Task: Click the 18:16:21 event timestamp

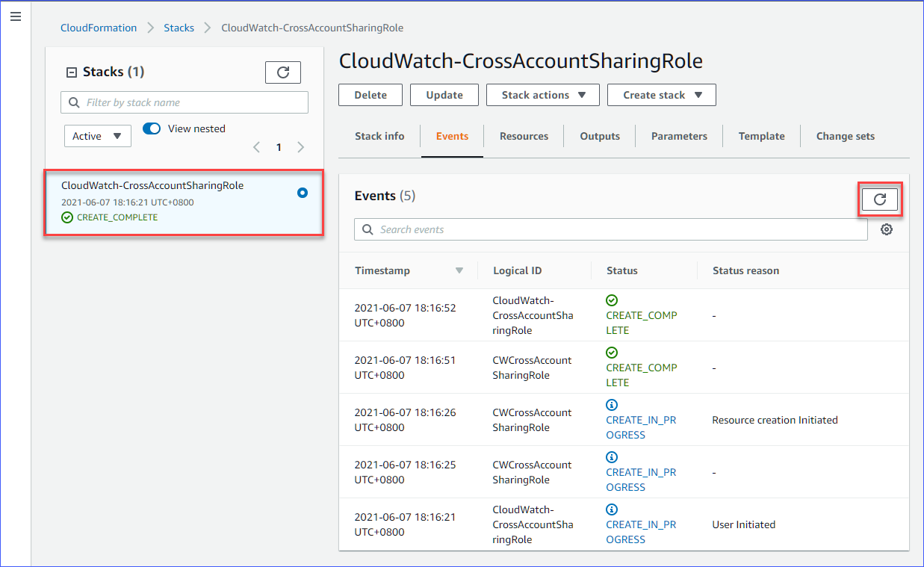Action: coord(405,524)
